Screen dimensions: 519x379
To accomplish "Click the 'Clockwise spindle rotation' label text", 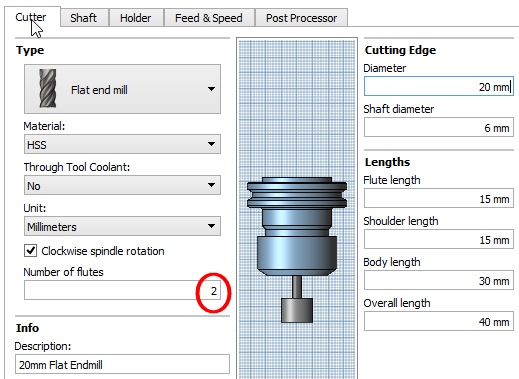I will coord(103,251).
